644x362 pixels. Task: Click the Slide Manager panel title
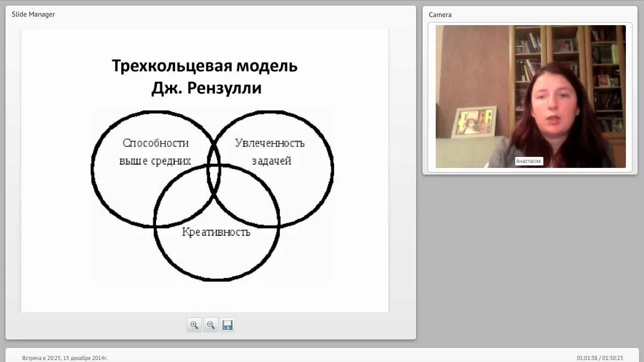tap(34, 14)
